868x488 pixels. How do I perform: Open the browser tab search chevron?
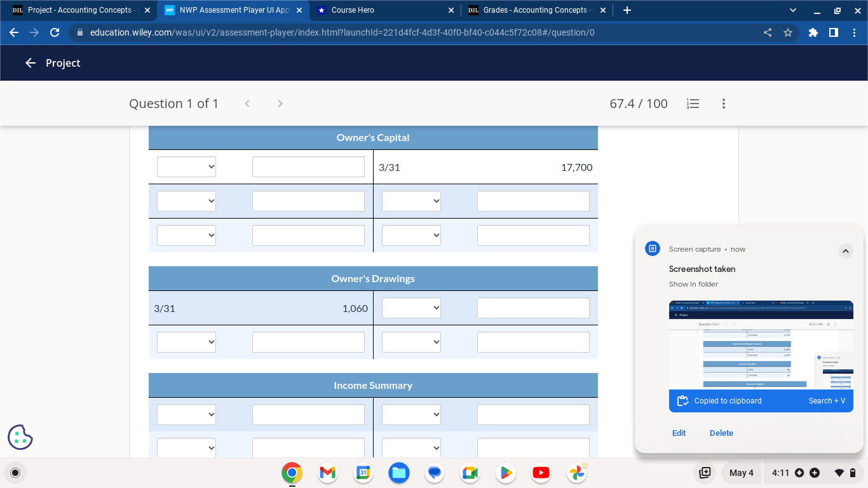click(792, 10)
